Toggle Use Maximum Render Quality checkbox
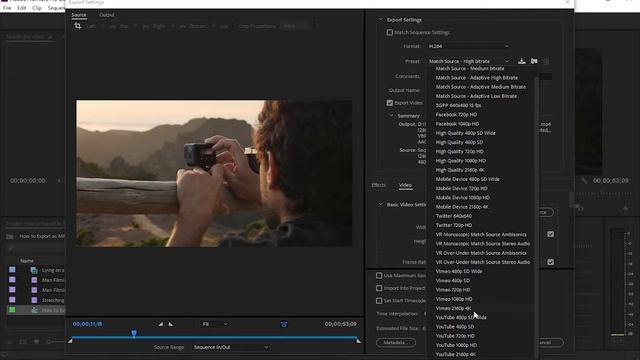This screenshot has width=640, height=360. coord(379,276)
